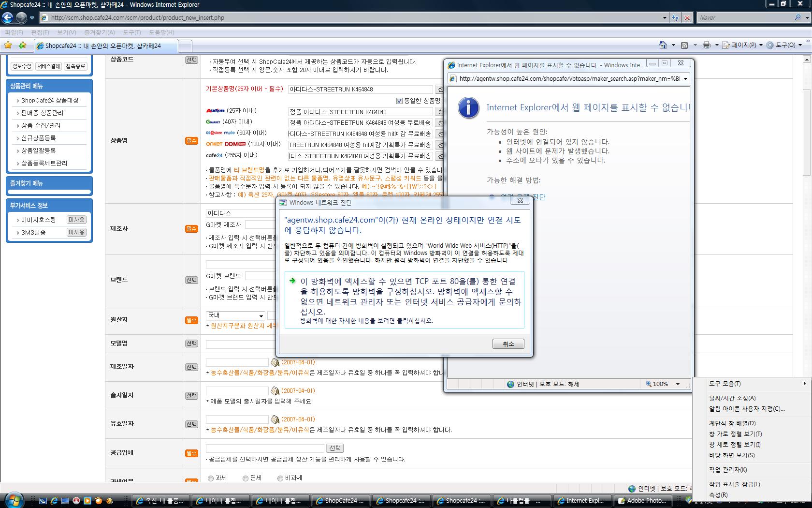Open 옥션-내 물품 taskbar window
The width and height of the screenshot is (812, 508).
pyautogui.click(x=160, y=501)
